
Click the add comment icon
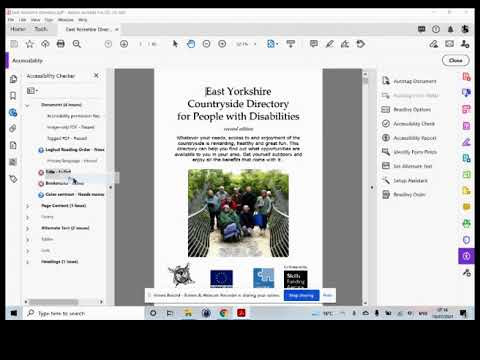(313, 44)
